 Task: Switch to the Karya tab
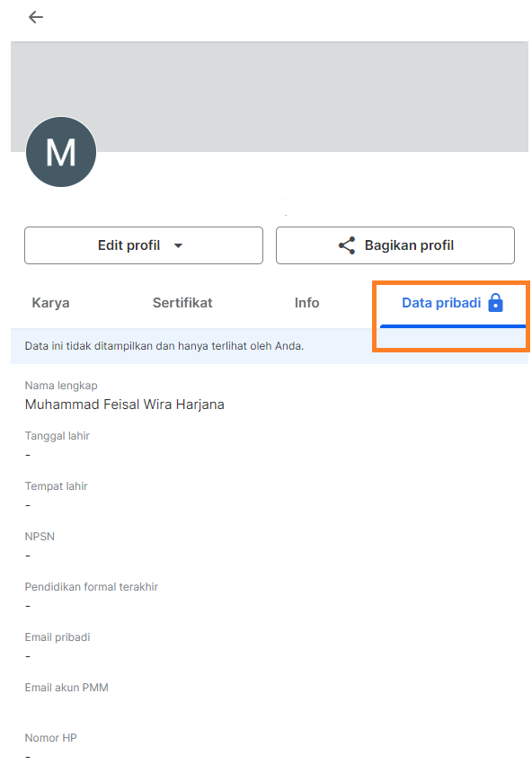(50, 303)
